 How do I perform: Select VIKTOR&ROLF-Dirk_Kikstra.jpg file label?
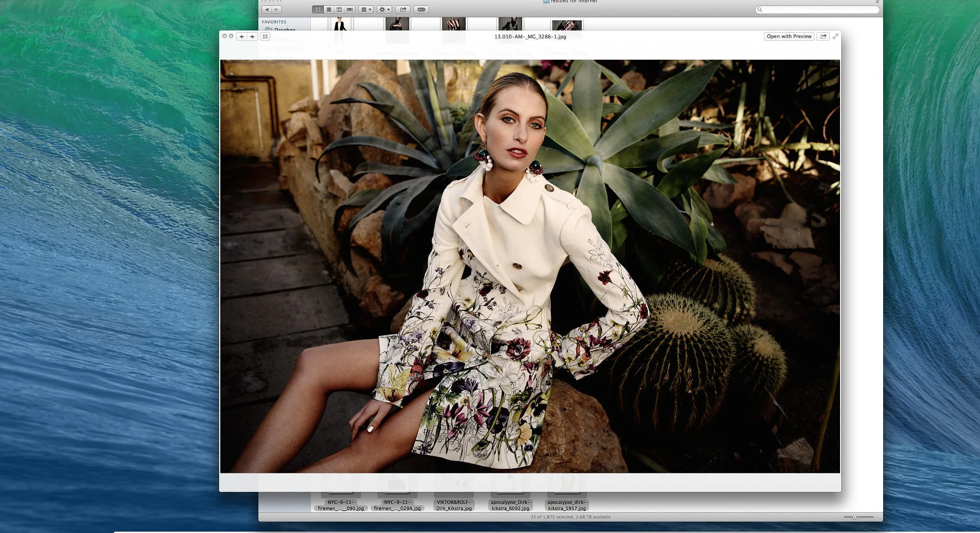454,505
